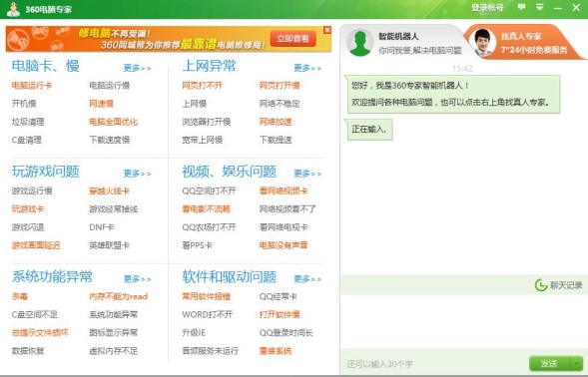Open the 网页打不开 issue
The image size is (588, 377).
[202, 86]
